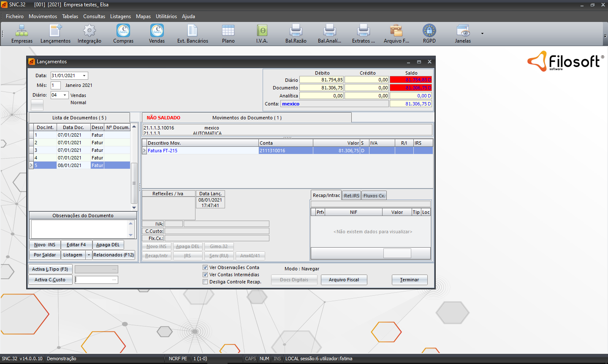Open the Compras module icon
Image resolution: width=608 pixels, height=364 pixels.
[123, 31]
